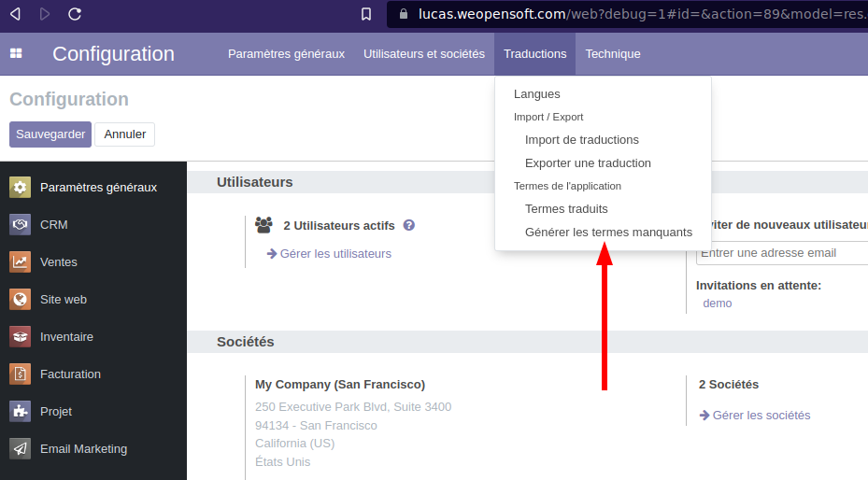Screen dimensions: 868x480
Task: Click the Site web globe icon
Action: [x=21, y=300]
